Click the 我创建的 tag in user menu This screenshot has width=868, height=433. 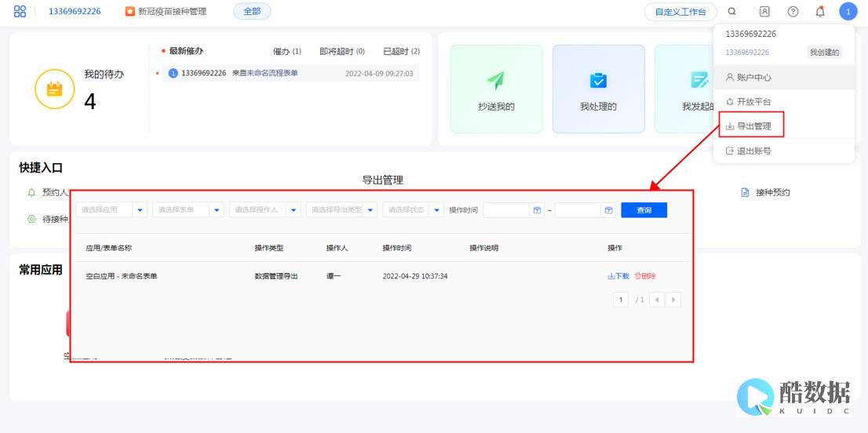[x=824, y=53]
